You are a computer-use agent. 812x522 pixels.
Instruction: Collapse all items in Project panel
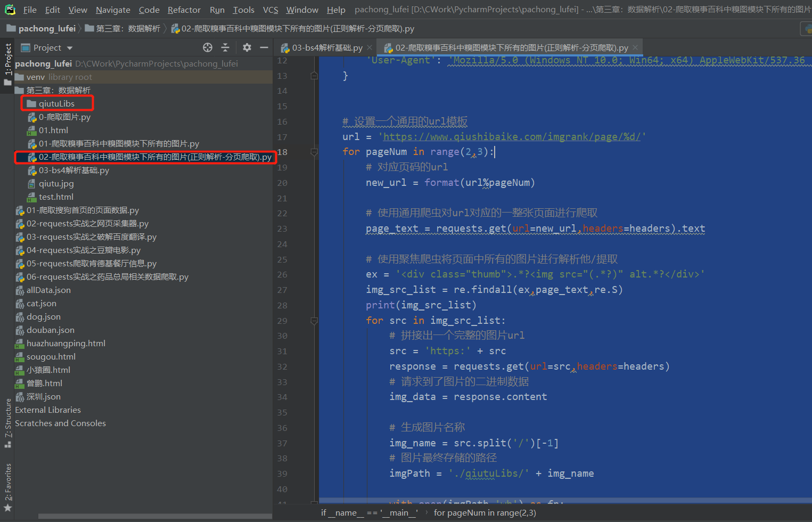pyautogui.click(x=225, y=47)
